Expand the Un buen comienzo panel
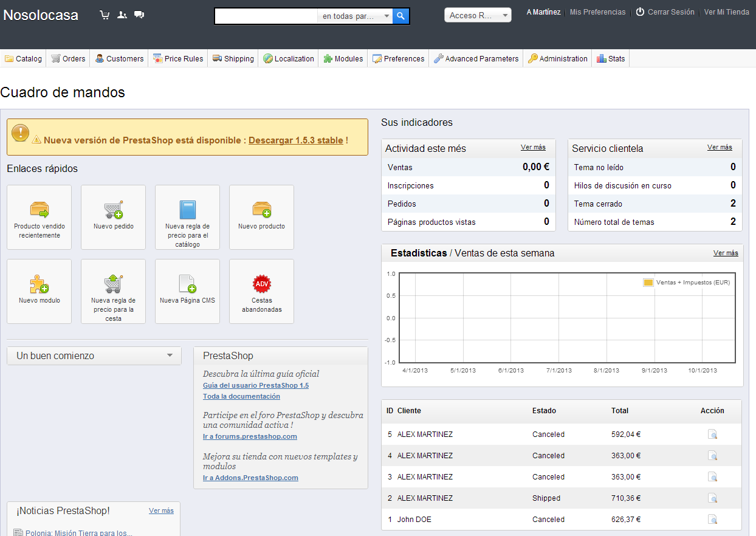756x536 pixels. [x=94, y=356]
